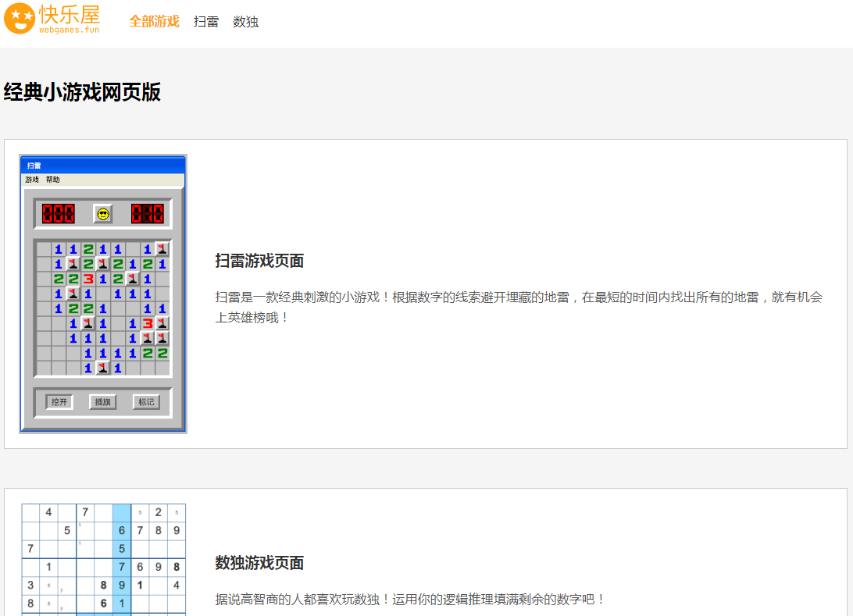Open the 数独游戏页面 title link

tap(259, 563)
